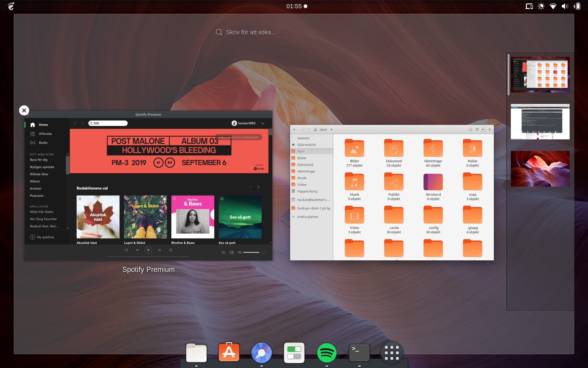The image size is (588, 368).
Task: Open 'Wu-Tang Favoriter' playlist
Action: [43, 219]
